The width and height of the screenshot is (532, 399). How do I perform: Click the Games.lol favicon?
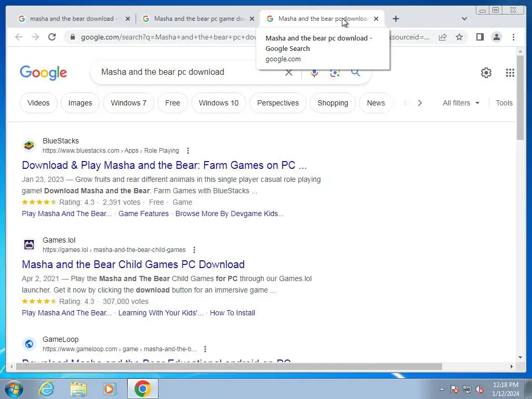pyautogui.click(x=29, y=245)
